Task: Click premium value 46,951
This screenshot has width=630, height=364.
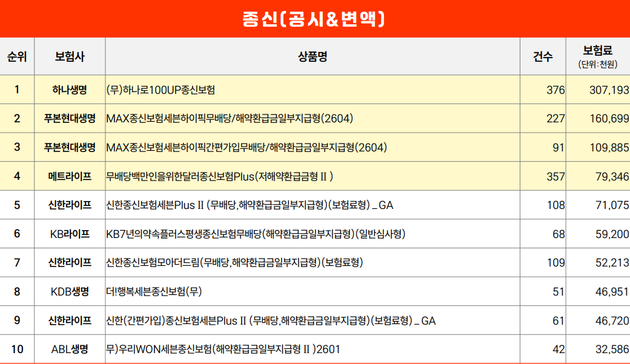Action: point(612,292)
